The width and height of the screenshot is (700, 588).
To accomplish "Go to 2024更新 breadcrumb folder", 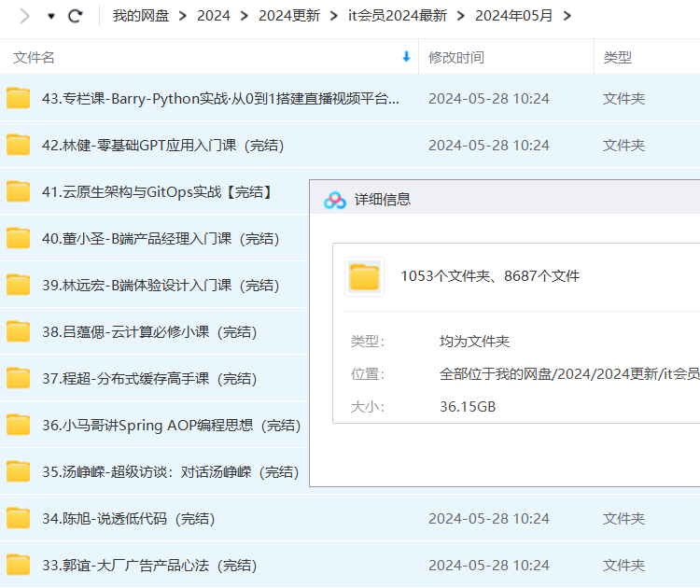I will click(288, 16).
